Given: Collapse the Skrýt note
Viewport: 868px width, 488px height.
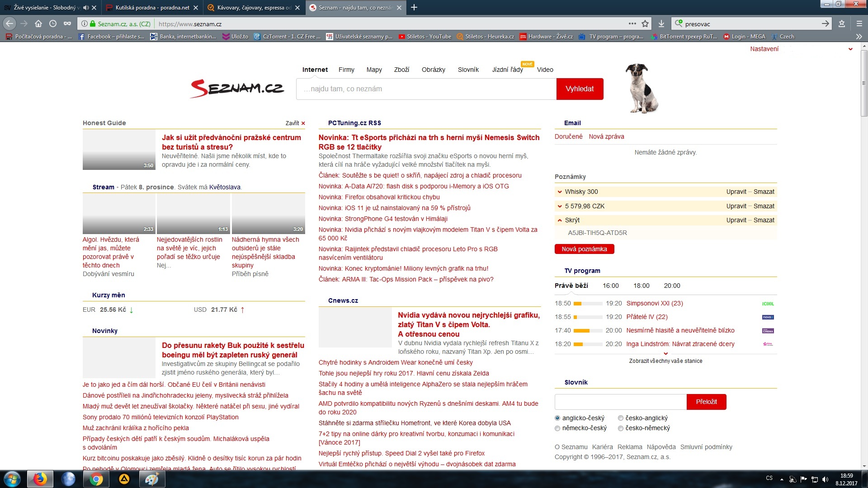Looking at the screenshot, I should (560, 221).
